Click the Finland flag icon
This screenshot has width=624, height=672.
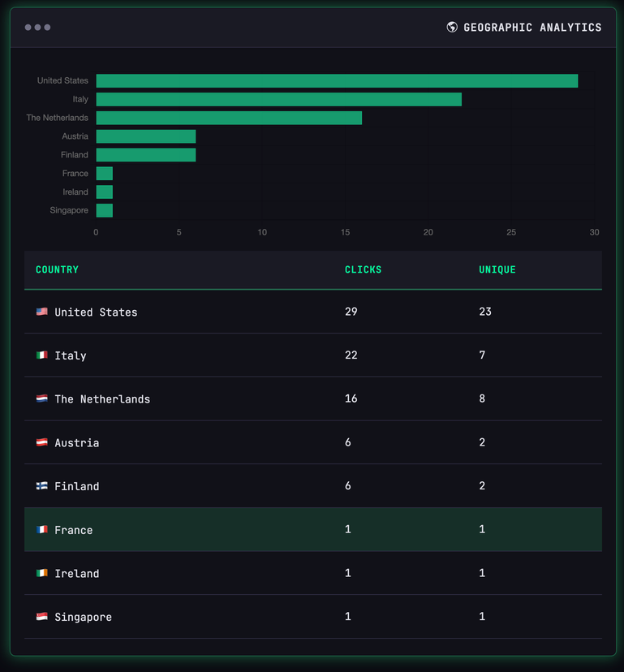tap(42, 486)
